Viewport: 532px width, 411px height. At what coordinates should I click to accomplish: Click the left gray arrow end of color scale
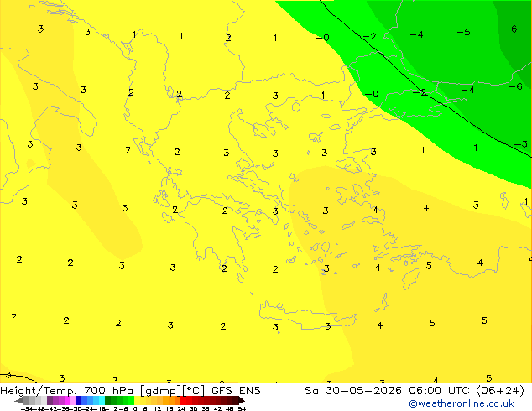point(19,400)
